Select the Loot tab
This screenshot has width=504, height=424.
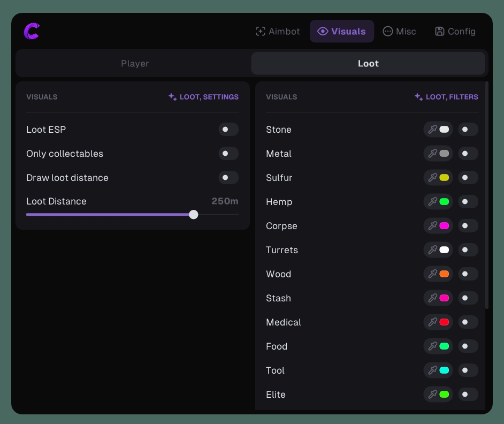point(368,63)
